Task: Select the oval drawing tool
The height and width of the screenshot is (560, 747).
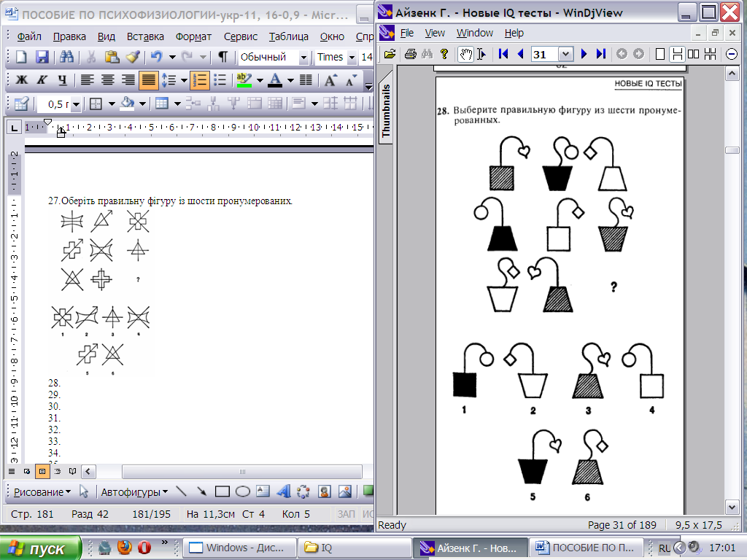Action: tap(242, 491)
